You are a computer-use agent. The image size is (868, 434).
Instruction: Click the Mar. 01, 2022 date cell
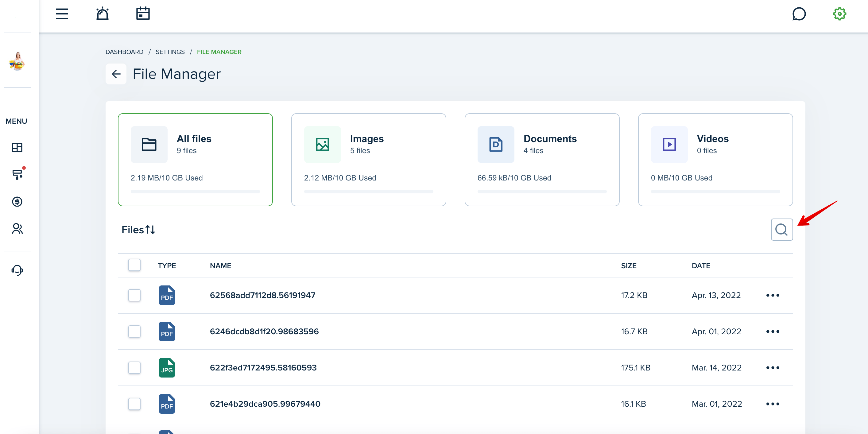(x=717, y=404)
